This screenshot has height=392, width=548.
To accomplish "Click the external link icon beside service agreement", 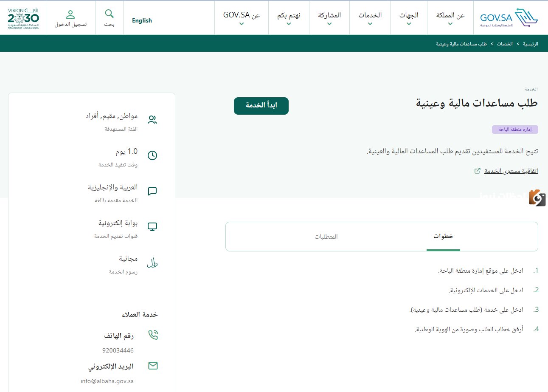I will pyautogui.click(x=477, y=170).
